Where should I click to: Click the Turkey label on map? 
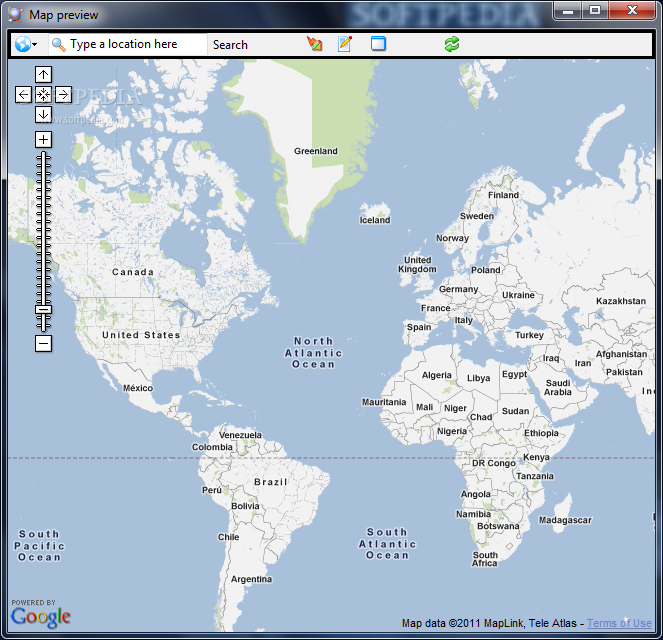pyautogui.click(x=529, y=335)
